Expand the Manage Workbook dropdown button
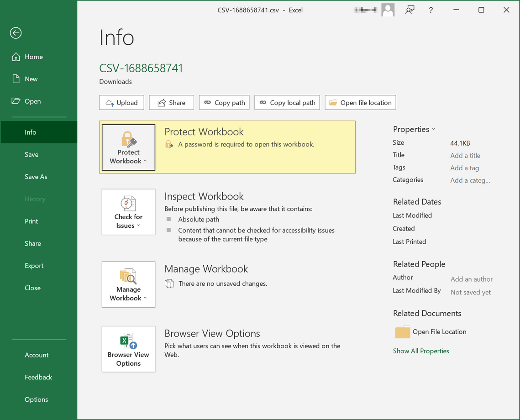The image size is (520, 420). click(128, 284)
